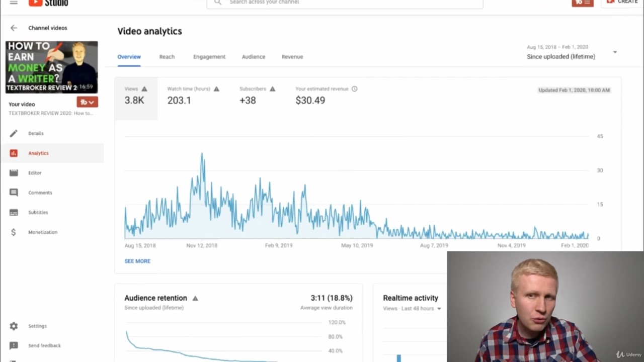Click the "Aug 7, 2019" chart date label
Viewport: 644px width, 362px height.
(x=434, y=245)
